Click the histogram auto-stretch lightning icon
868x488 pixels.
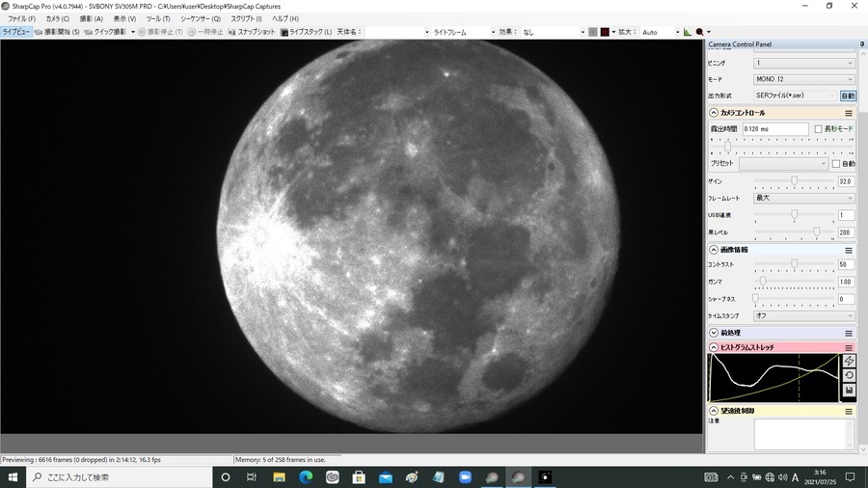[849, 361]
